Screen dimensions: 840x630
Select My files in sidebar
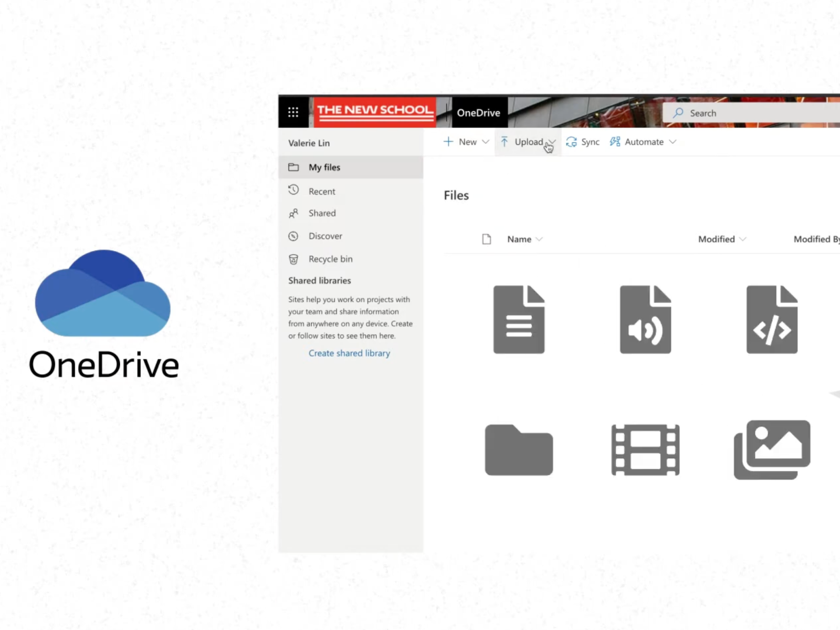coord(351,167)
